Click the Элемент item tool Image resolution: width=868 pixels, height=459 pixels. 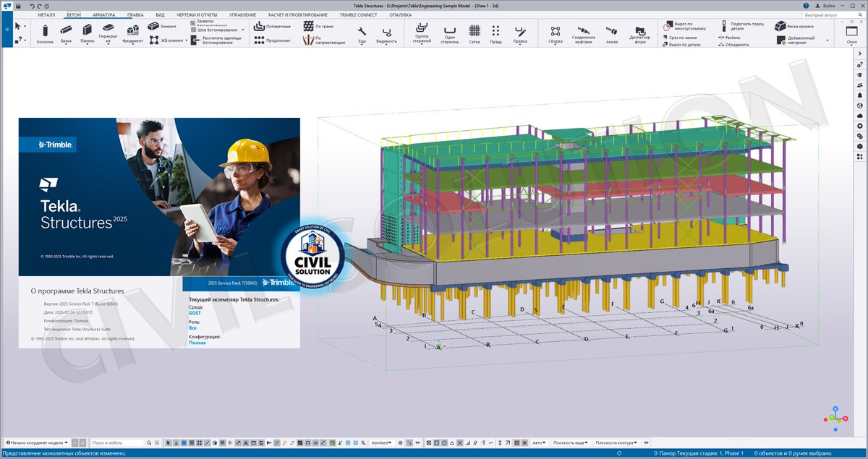click(163, 26)
